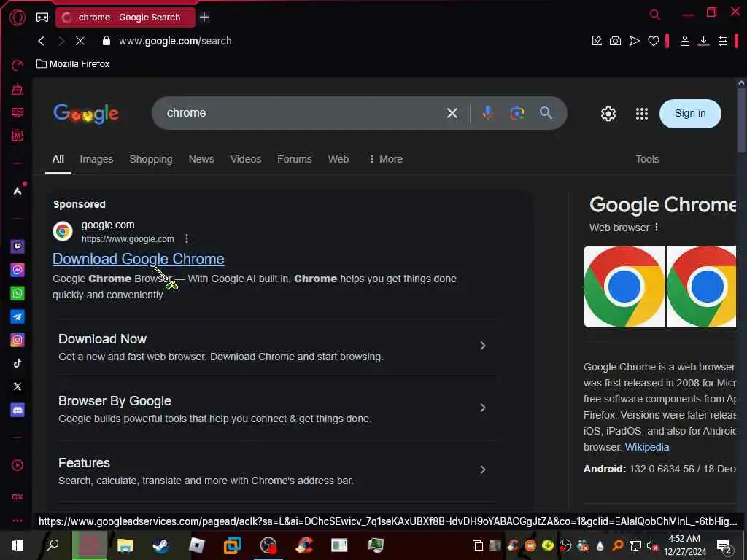Open Messenger in the sidebar

[x=18, y=270]
